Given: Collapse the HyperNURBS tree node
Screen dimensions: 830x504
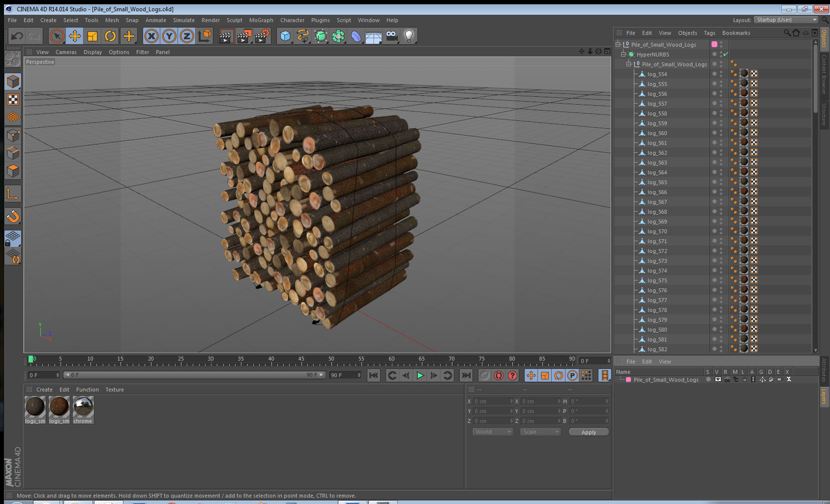Looking at the screenshot, I should coord(623,54).
